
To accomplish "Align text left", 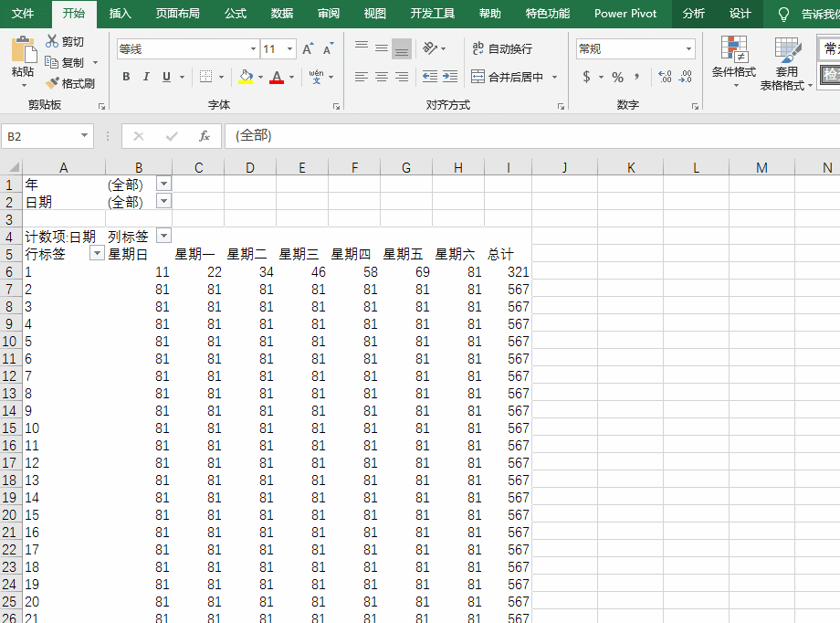I will tap(362, 77).
